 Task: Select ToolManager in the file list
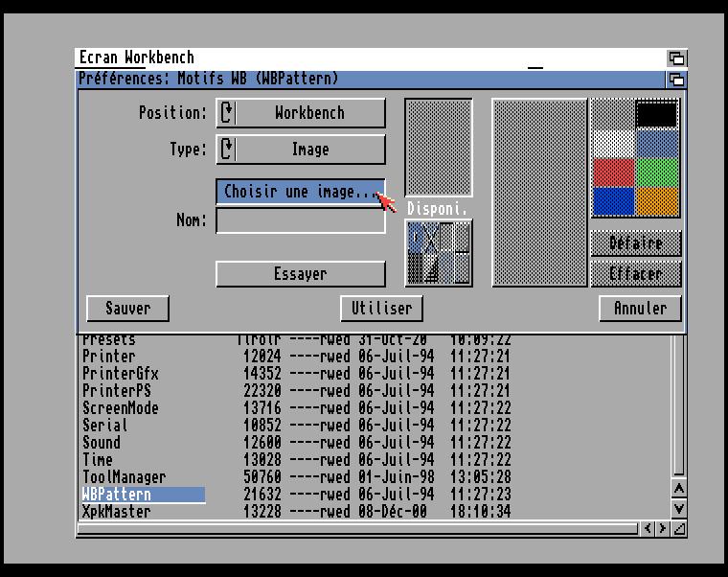pyautogui.click(x=124, y=477)
